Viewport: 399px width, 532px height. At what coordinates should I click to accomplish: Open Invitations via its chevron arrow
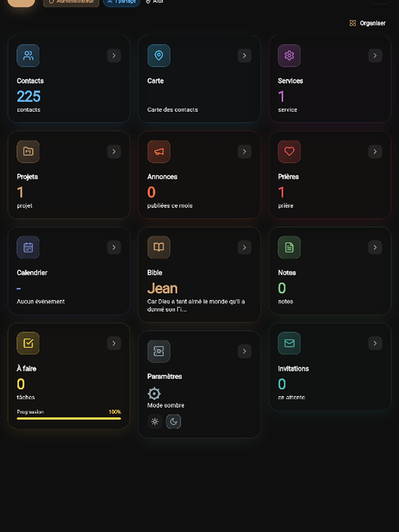(x=375, y=343)
